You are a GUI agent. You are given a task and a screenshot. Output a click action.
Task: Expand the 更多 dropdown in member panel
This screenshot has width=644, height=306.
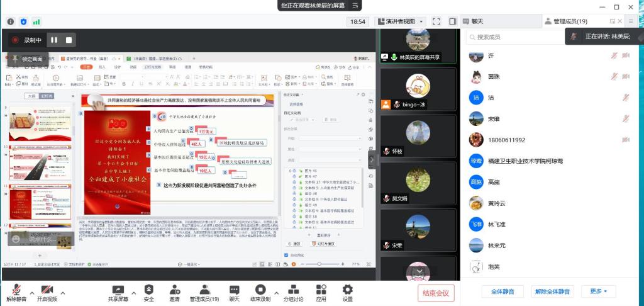point(598,292)
